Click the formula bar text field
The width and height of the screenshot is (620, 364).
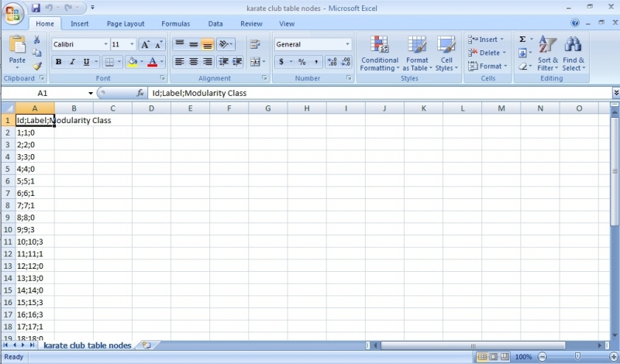coord(372,93)
